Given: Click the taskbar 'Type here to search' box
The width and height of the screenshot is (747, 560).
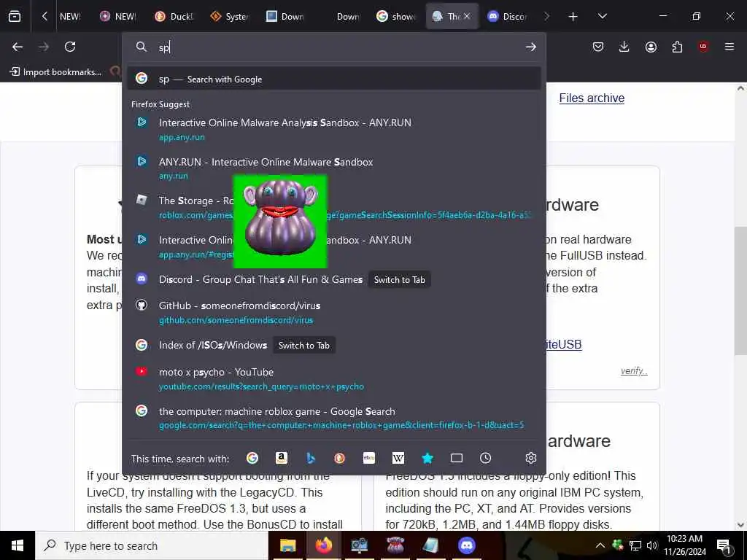Looking at the screenshot, I should click(152, 545).
